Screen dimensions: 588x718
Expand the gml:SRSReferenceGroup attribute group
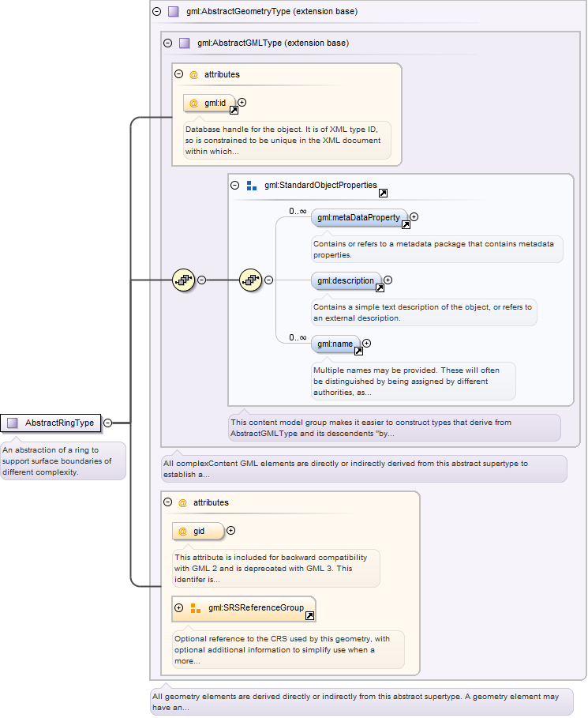click(x=179, y=607)
